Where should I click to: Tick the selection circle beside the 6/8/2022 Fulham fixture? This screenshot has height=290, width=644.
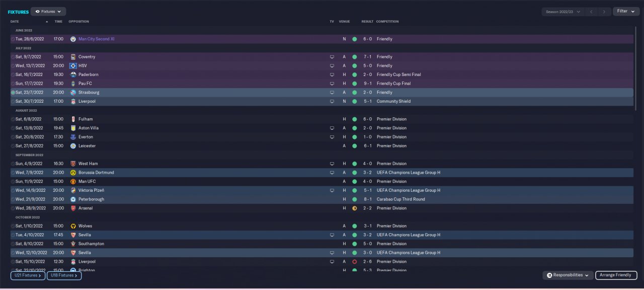[13, 119]
